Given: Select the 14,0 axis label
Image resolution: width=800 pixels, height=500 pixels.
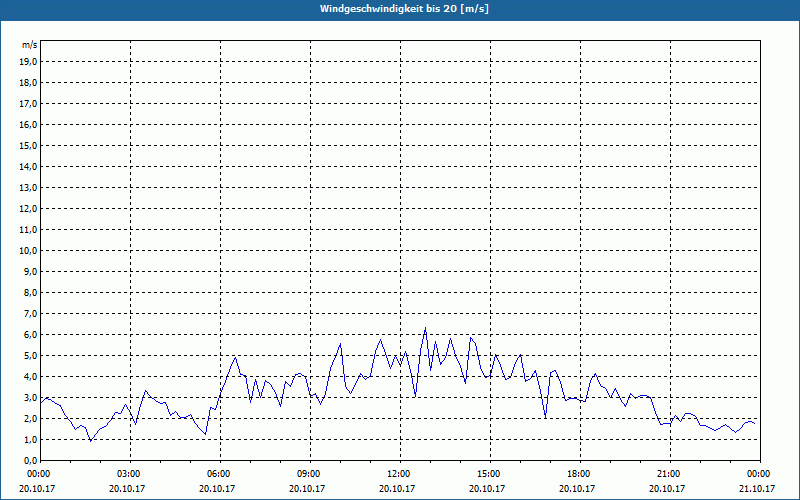Looking at the screenshot, I should (29, 167).
